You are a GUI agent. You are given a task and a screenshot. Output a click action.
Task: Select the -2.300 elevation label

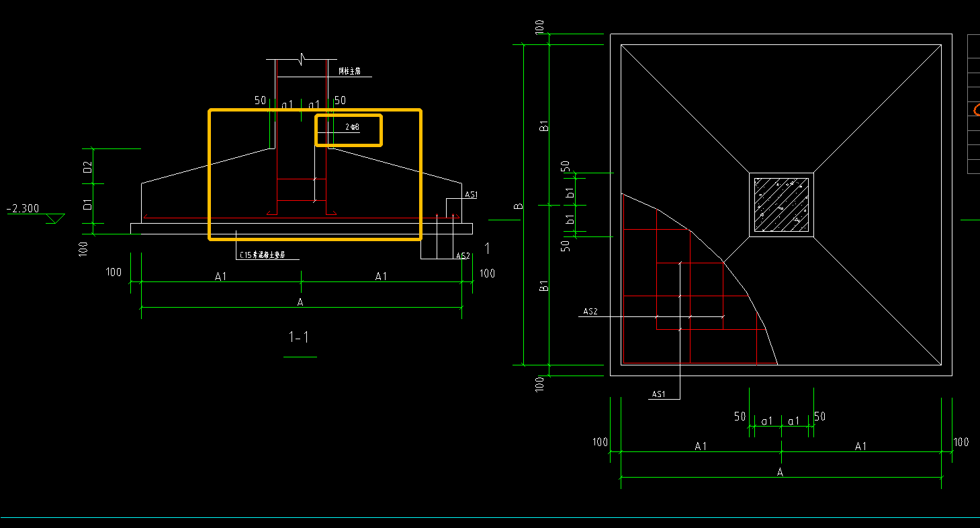[x=23, y=209]
